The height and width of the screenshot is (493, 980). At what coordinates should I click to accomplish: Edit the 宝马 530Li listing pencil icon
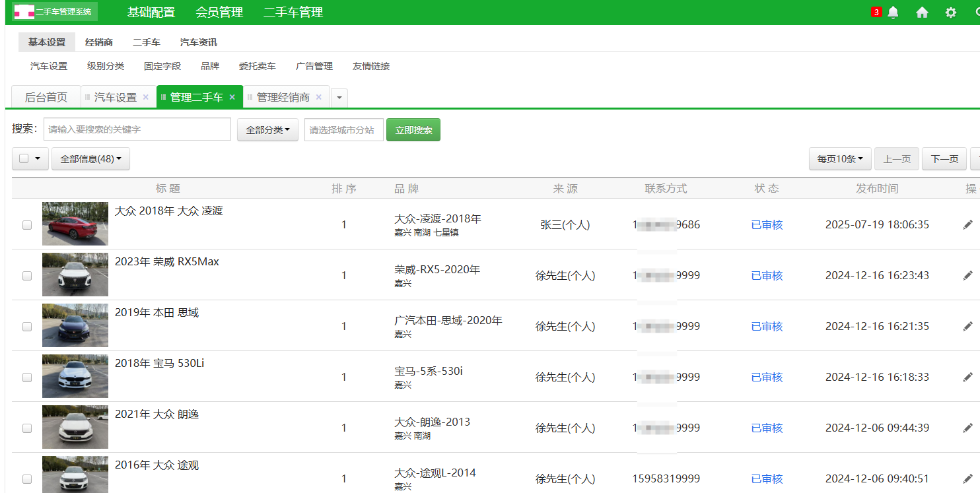pos(967,377)
